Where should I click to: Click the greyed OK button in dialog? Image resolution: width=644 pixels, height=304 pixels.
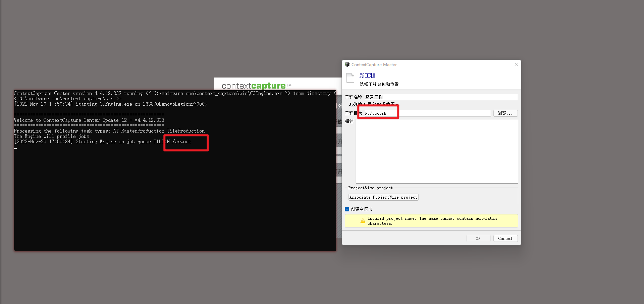click(478, 239)
